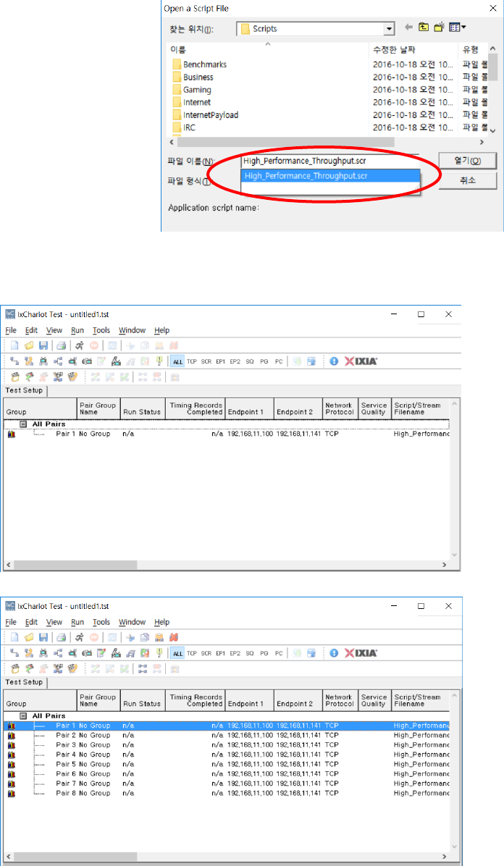Click IXIA logo in single-pair IxChariot window

[x=361, y=361]
